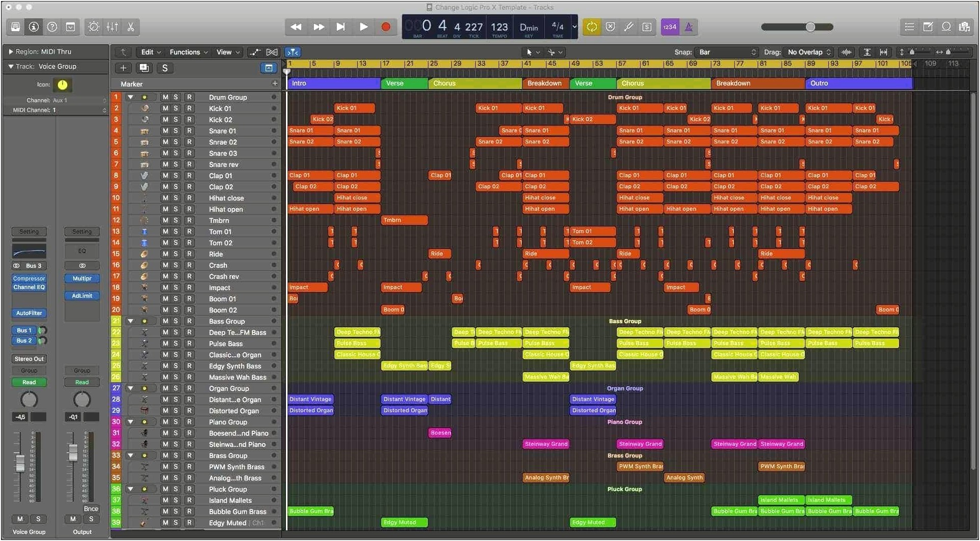Click the Waveform Zoom icon
This screenshot has height=541, width=980.
pyautogui.click(x=846, y=52)
